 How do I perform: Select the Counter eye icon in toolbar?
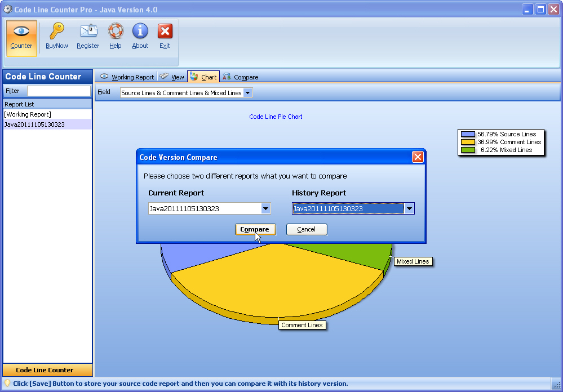21,31
